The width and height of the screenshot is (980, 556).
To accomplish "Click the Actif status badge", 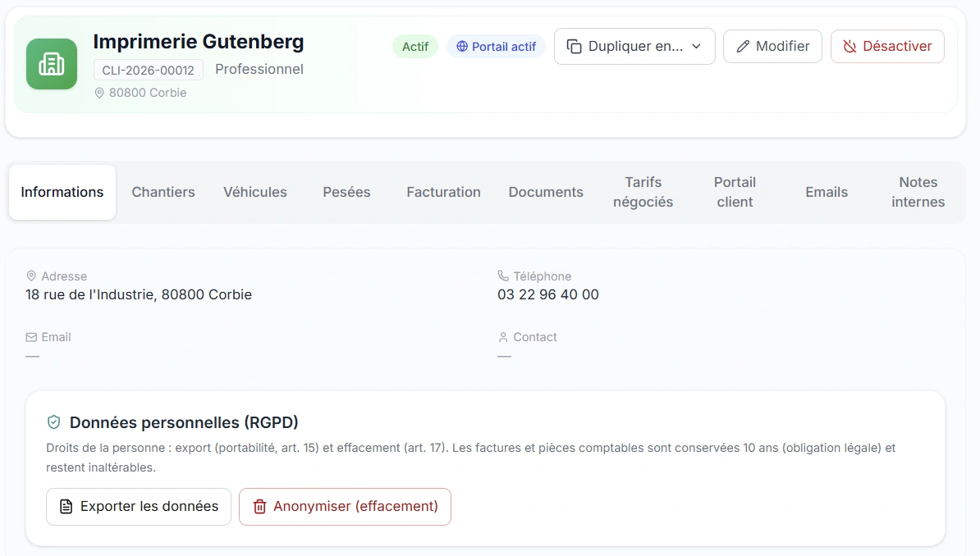I will 415,46.
